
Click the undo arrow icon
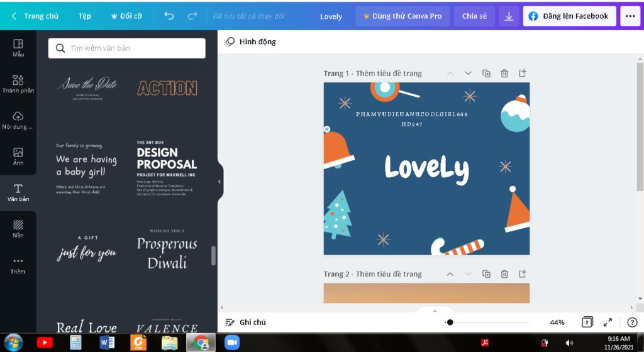169,16
